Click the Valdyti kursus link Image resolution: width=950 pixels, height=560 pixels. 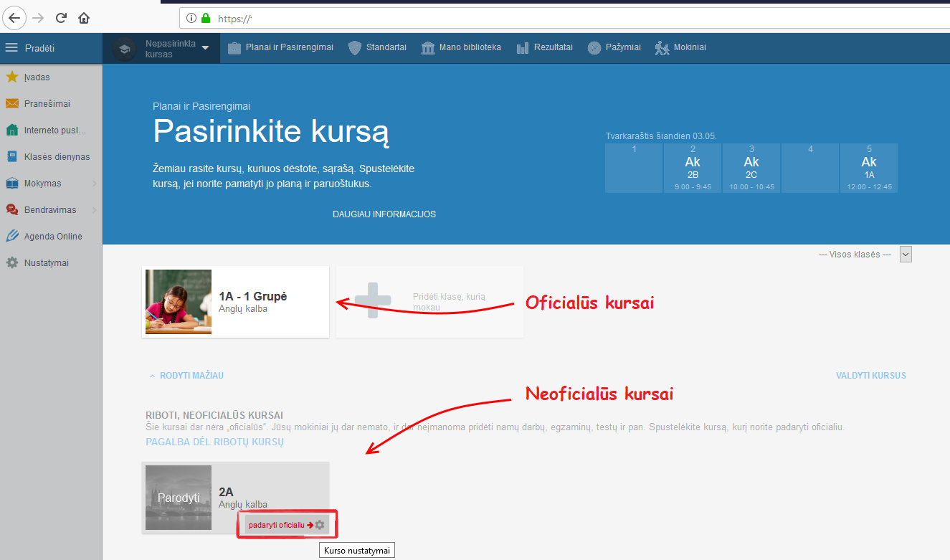(870, 376)
